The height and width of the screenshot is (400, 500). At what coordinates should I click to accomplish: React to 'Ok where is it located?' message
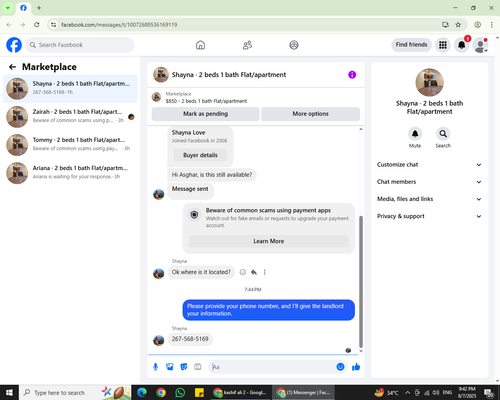pyautogui.click(x=243, y=272)
